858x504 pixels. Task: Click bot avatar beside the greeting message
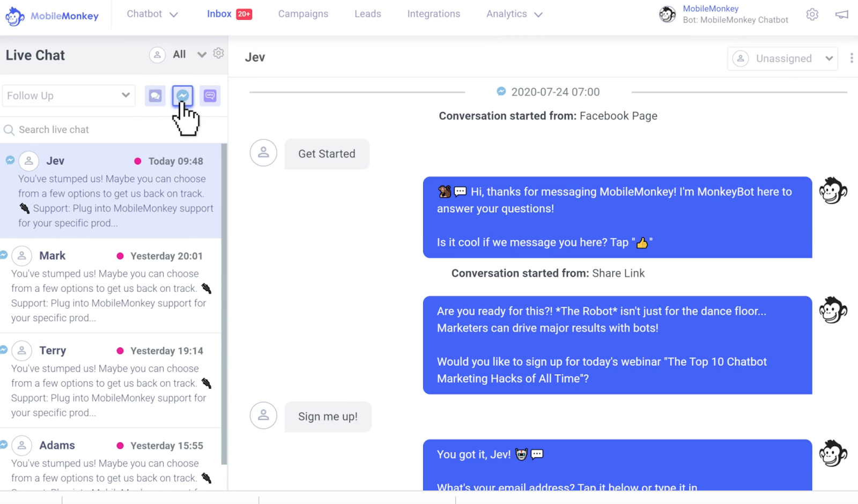833,191
